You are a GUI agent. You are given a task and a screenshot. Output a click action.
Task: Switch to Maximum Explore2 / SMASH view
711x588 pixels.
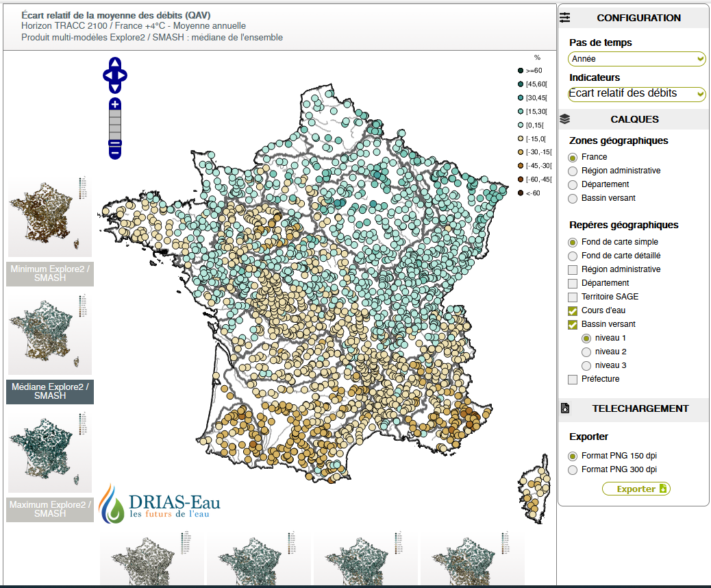[x=50, y=509]
